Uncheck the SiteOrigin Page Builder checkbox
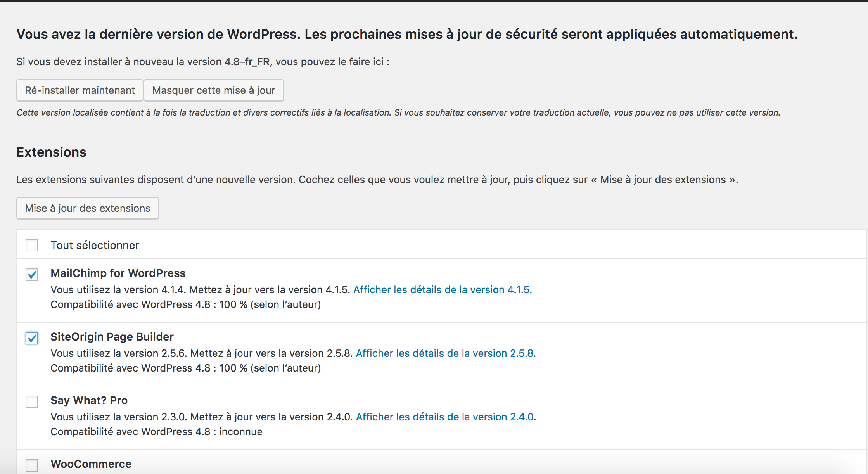868x474 pixels. pos(32,338)
